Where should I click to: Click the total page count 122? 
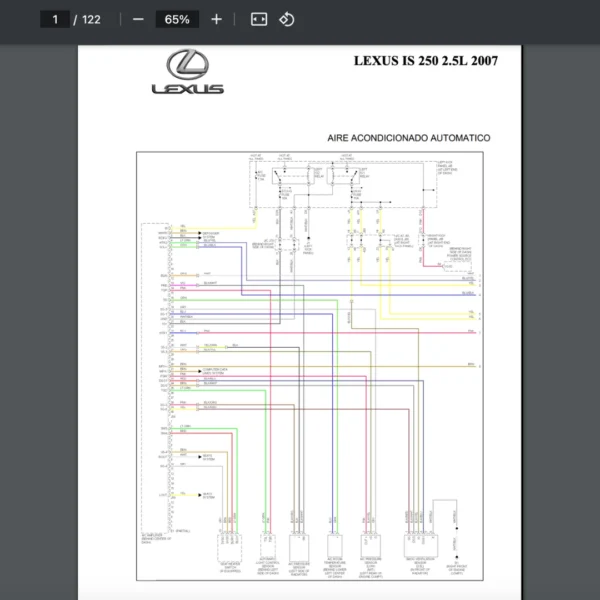(x=91, y=19)
